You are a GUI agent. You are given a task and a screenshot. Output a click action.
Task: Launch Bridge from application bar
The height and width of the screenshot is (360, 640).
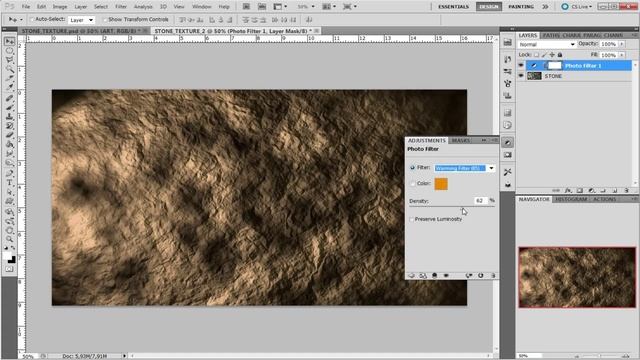246,7
